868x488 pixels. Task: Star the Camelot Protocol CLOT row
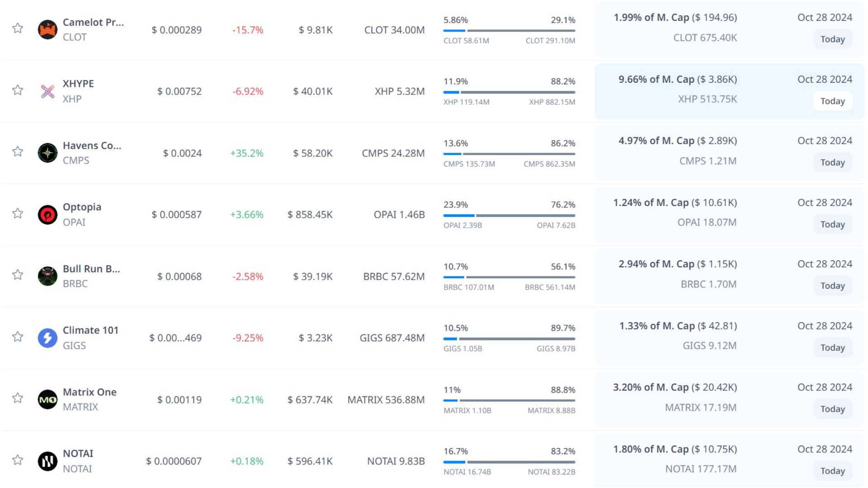[18, 28]
